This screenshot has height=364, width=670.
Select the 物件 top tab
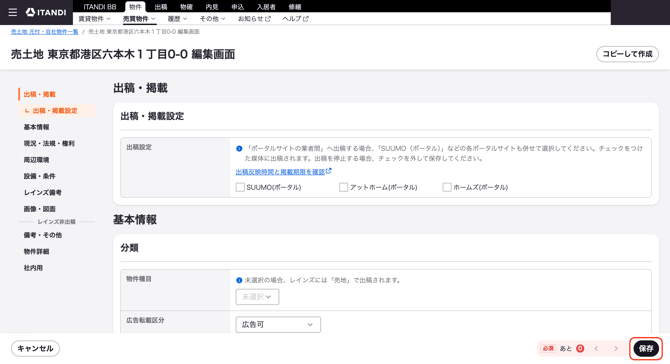(135, 7)
